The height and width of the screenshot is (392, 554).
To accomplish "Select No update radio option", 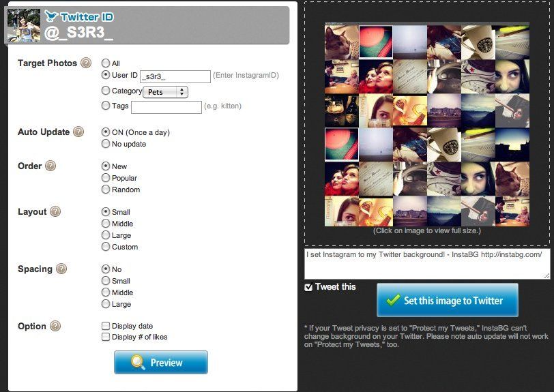I will coord(105,144).
